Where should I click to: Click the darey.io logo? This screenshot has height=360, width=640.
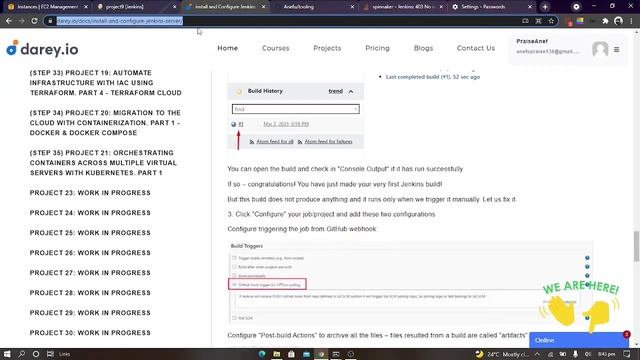(x=42, y=49)
